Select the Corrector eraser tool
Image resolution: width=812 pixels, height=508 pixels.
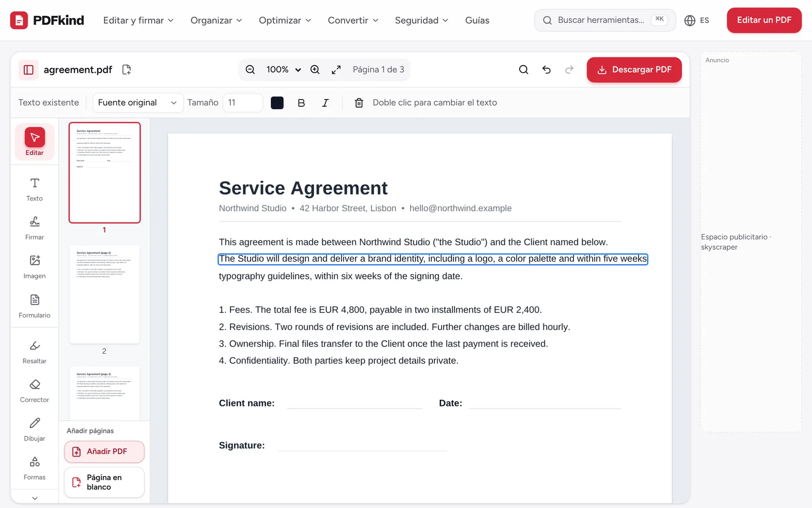click(35, 391)
